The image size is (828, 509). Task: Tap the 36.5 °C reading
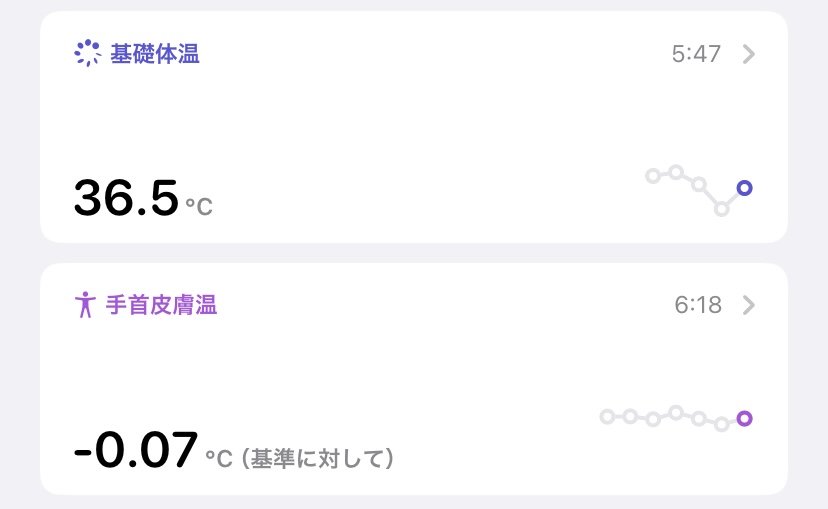point(143,198)
